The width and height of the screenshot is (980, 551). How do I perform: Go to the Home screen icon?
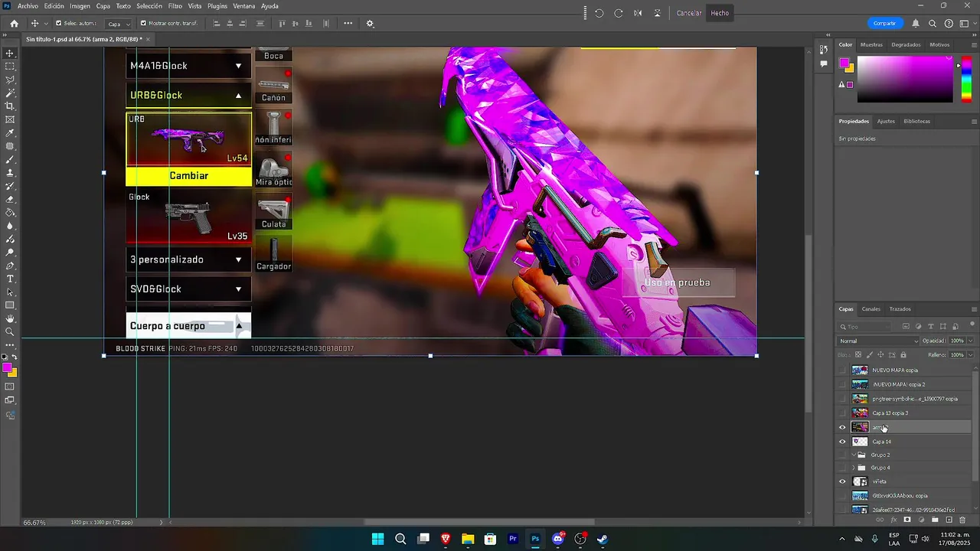(14, 23)
